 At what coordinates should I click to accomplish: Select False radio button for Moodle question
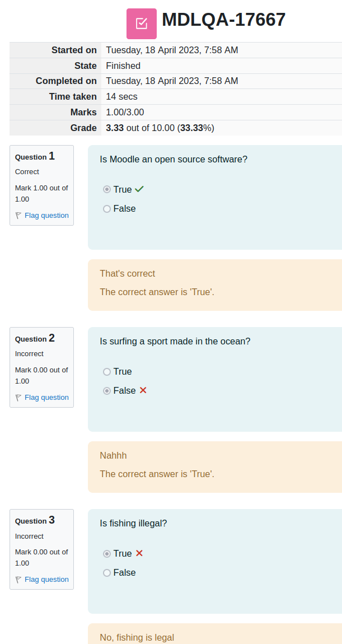tap(107, 209)
